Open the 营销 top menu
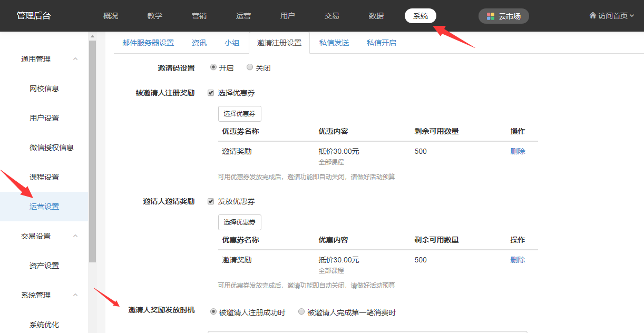The image size is (644, 333). point(199,16)
